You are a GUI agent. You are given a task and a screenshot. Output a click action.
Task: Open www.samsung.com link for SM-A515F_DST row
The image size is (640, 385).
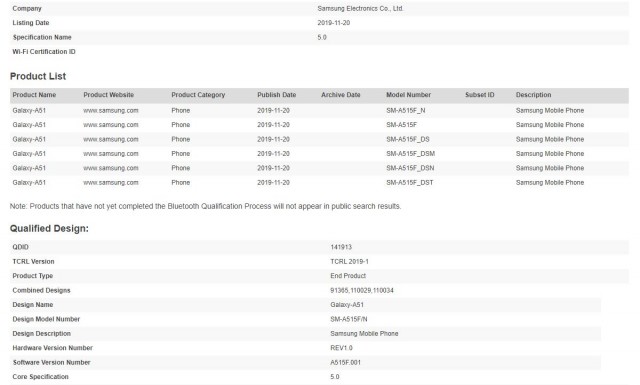111,182
